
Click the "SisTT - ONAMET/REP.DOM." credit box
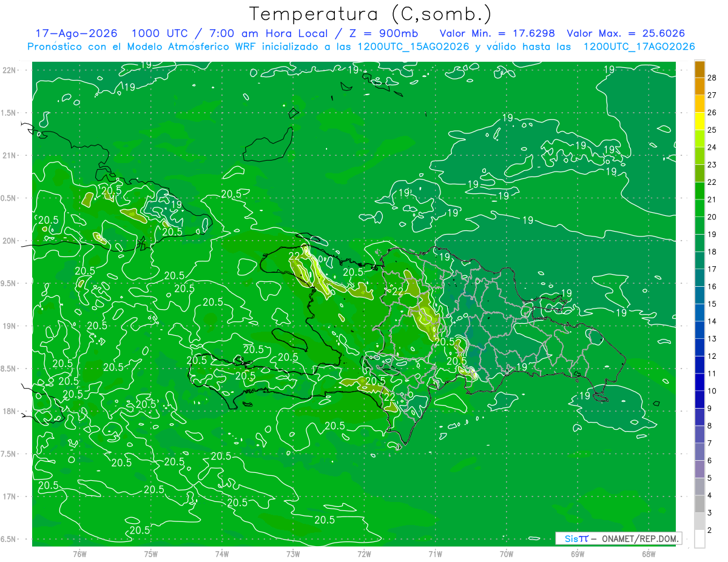[x=619, y=538]
